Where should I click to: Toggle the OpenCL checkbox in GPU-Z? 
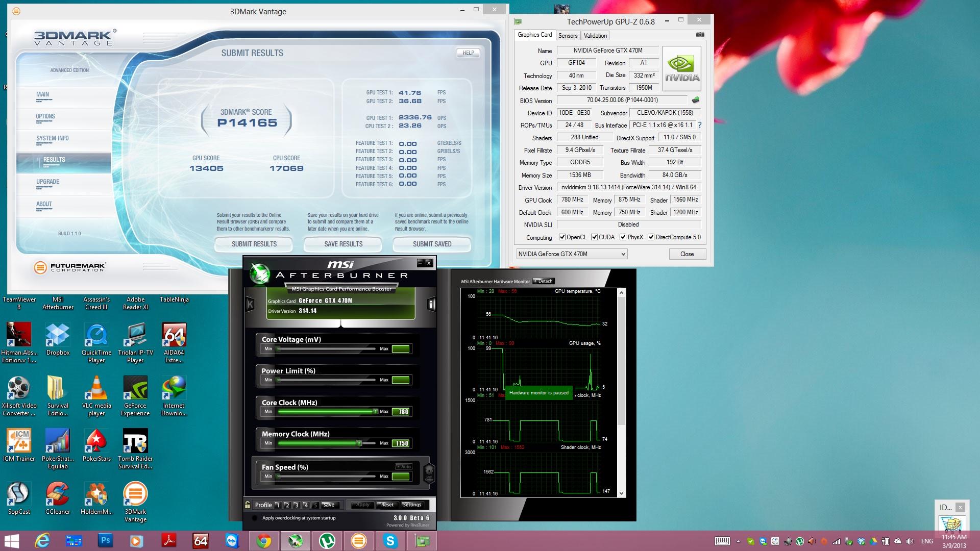tap(562, 237)
